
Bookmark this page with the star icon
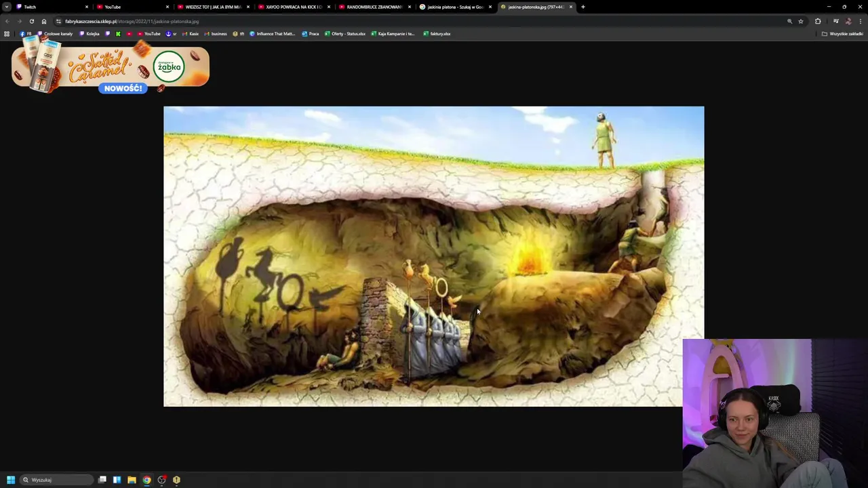800,21
